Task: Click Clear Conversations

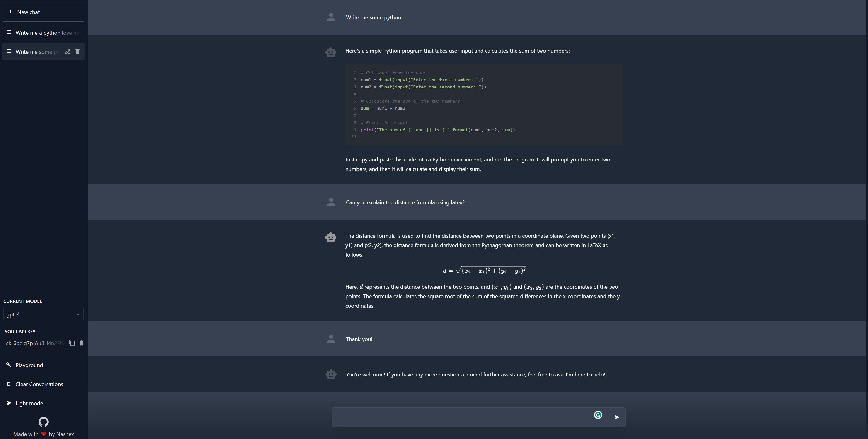Action: pyautogui.click(x=39, y=384)
